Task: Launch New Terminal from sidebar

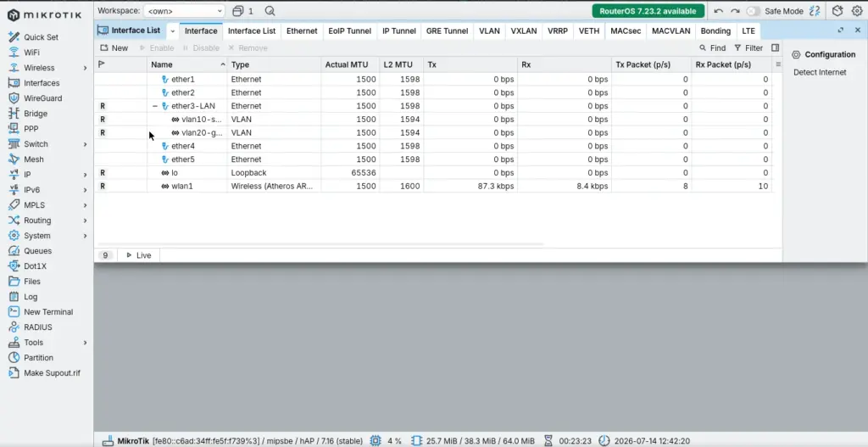Action: (48, 312)
